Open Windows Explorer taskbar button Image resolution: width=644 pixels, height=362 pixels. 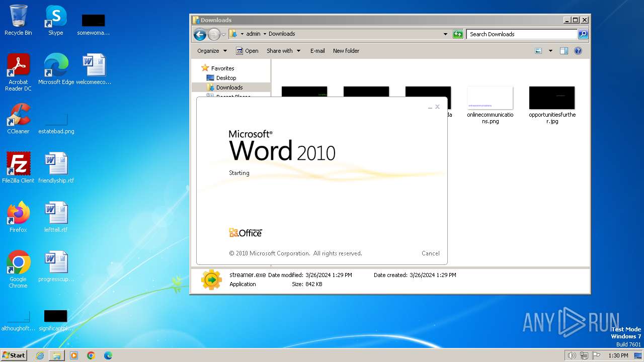tap(57, 355)
